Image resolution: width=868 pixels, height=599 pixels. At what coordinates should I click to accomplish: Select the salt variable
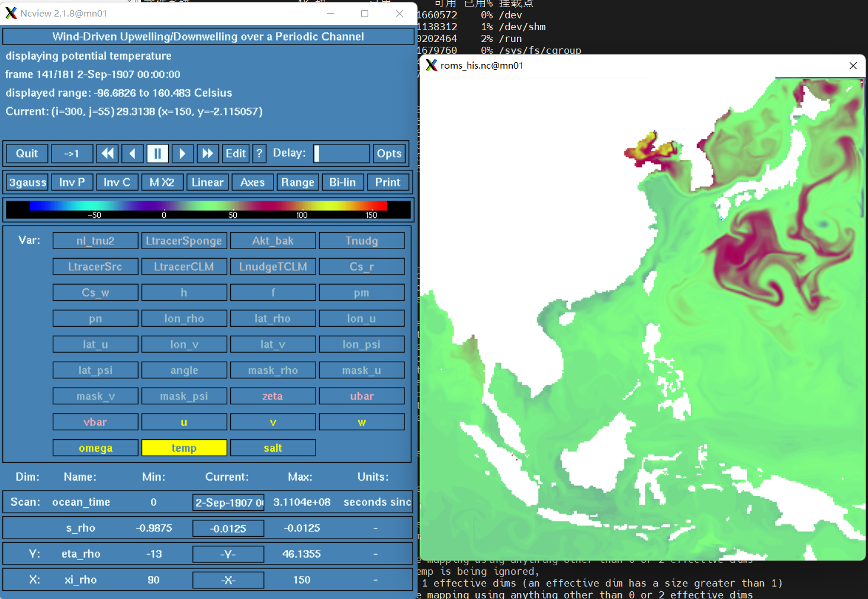point(272,448)
